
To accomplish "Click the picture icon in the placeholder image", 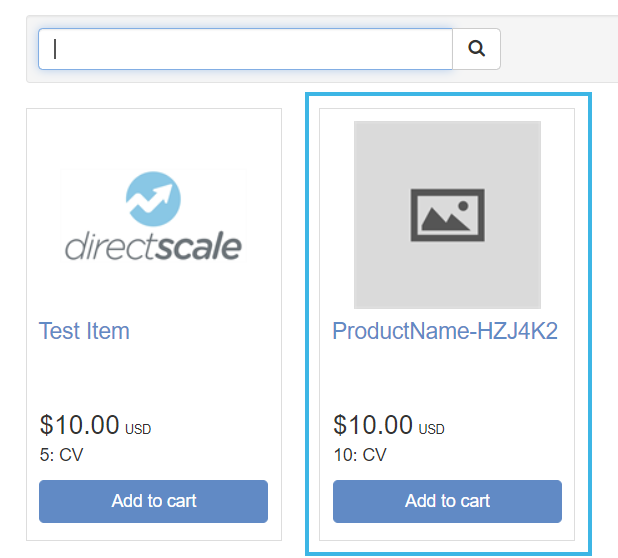I will (x=447, y=215).
